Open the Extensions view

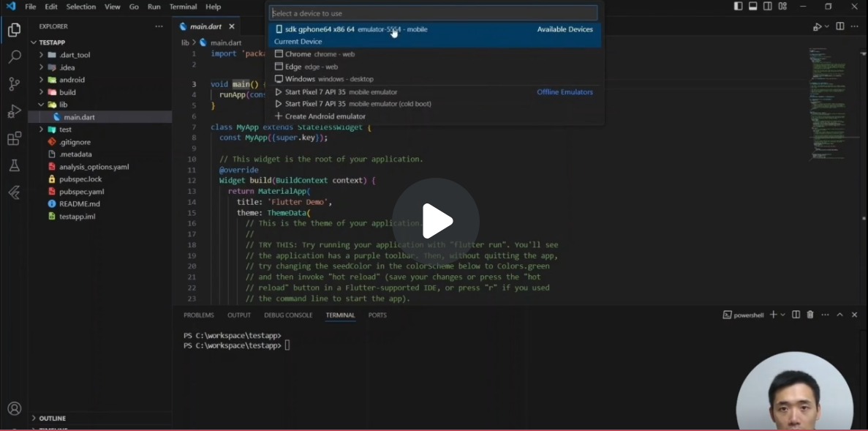[x=15, y=138]
